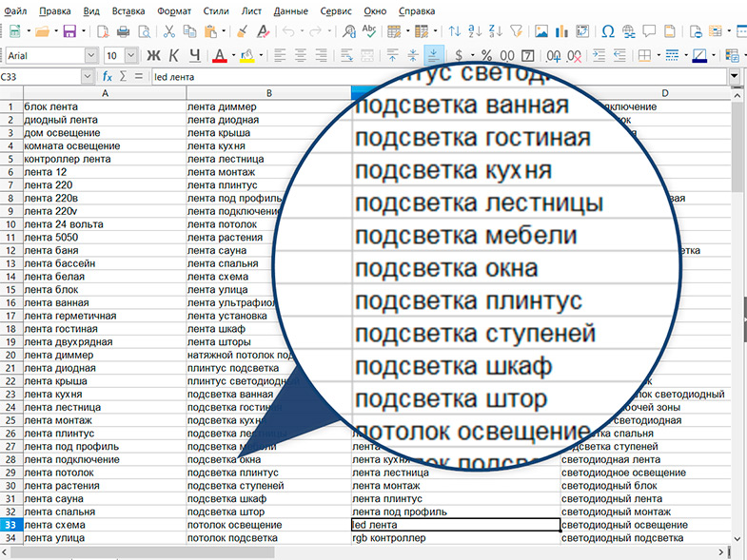Increase indent
The image size is (747, 560).
[599, 56]
